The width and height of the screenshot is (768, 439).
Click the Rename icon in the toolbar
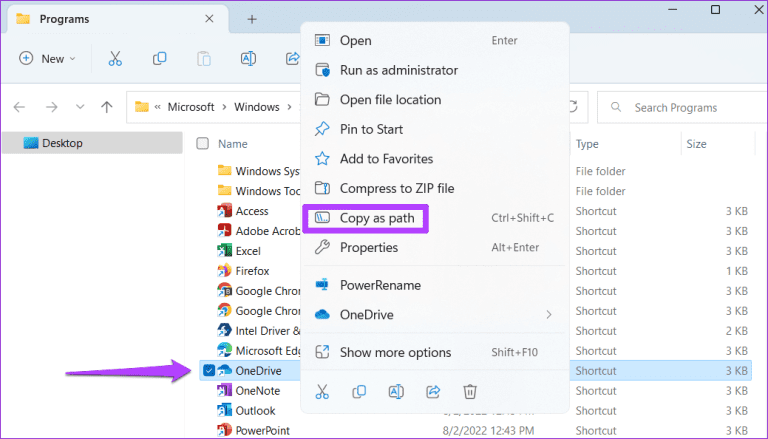click(x=248, y=59)
